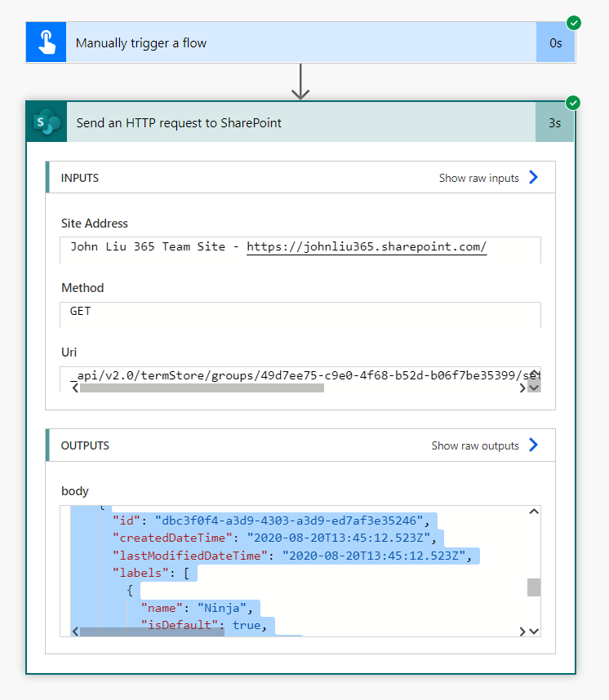Click the "id" value dbc3f0f4 in body
609x700 pixels.
(x=289, y=521)
